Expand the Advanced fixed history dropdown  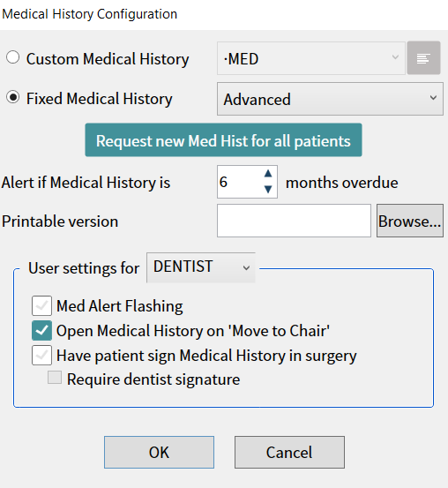coord(330,99)
